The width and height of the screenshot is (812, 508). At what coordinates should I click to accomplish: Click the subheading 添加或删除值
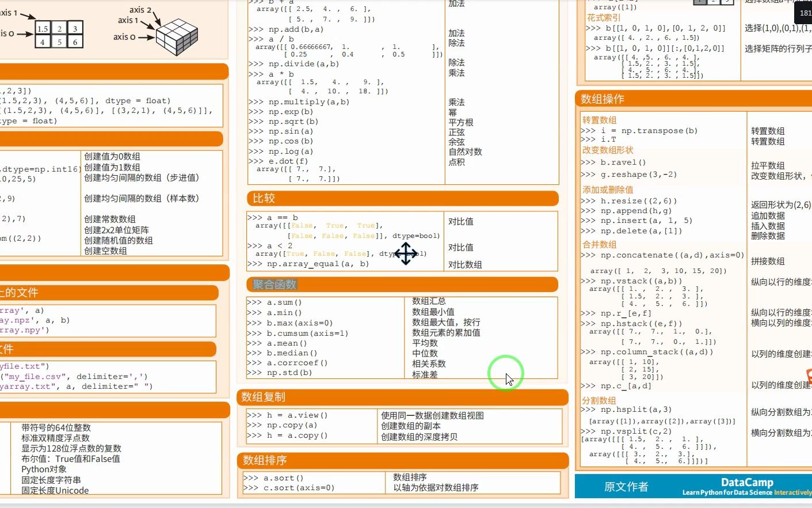pyautogui.click(x=608, y=189)
